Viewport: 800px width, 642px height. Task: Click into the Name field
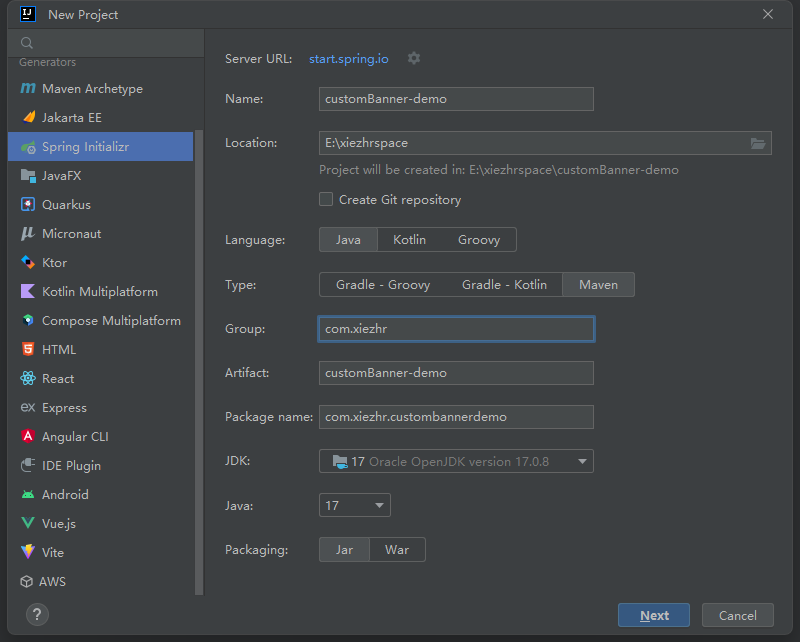point(456,99)
